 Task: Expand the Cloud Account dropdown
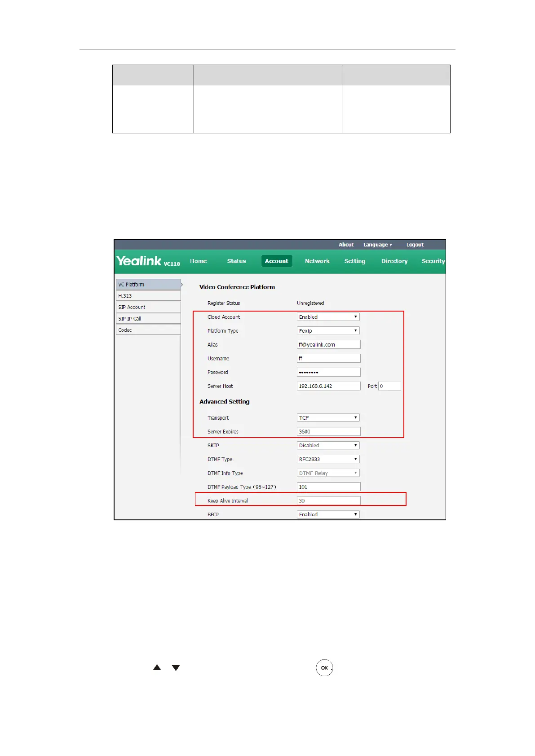328,317
